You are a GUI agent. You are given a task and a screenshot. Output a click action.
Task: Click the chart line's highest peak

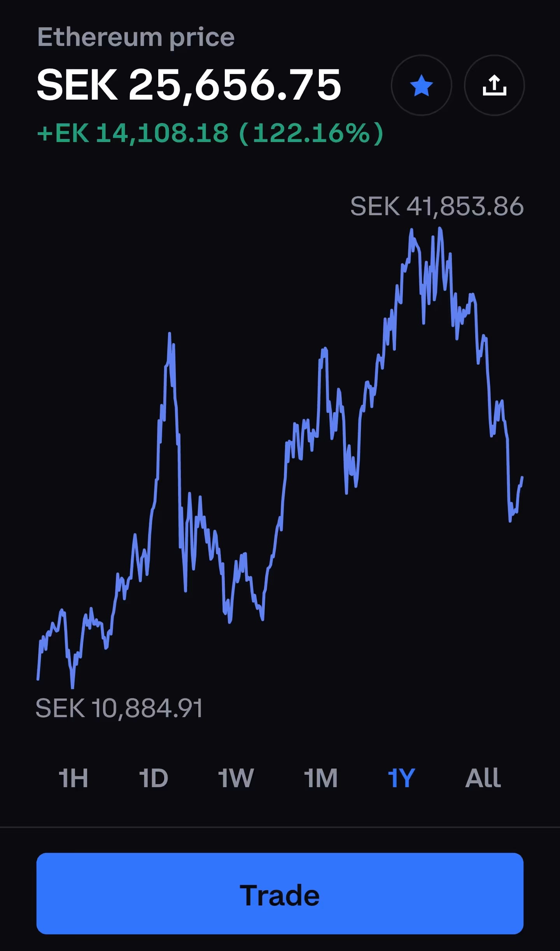tap(440, 229)
